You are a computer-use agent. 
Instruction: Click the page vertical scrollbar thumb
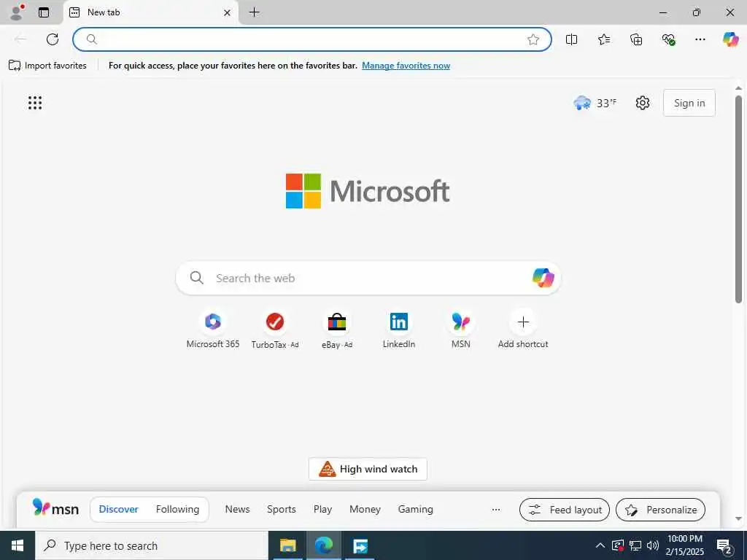pyautogui.click(x=738, y=199)
